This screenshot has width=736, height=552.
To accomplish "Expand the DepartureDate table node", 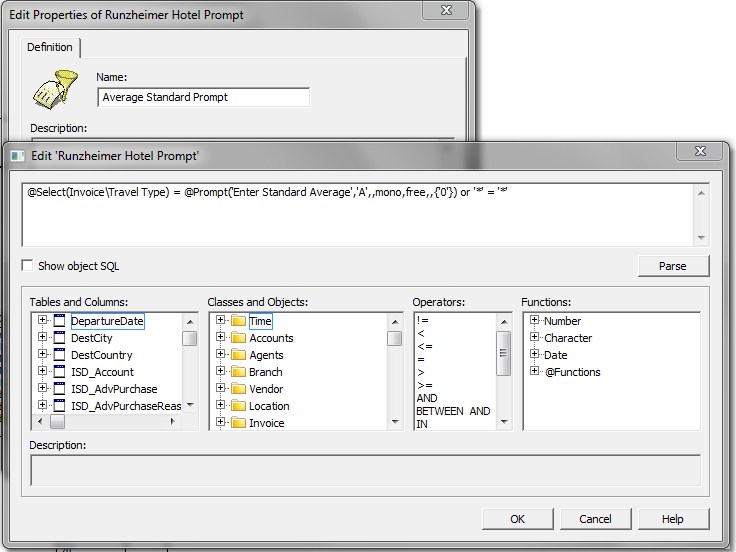I will 42,320.
